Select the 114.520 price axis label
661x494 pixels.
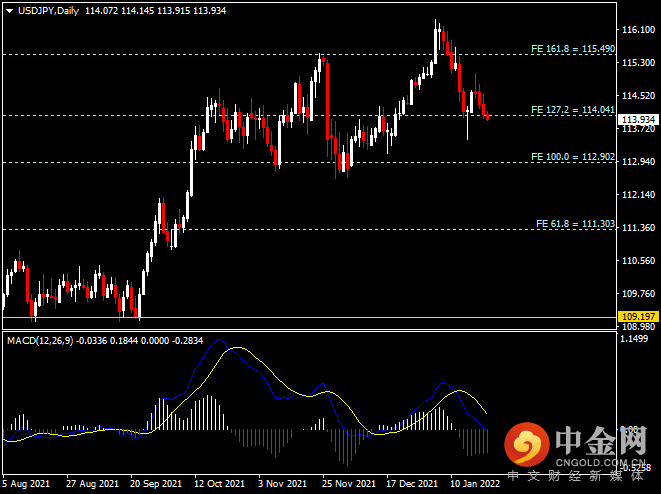(x=638, y=96)
